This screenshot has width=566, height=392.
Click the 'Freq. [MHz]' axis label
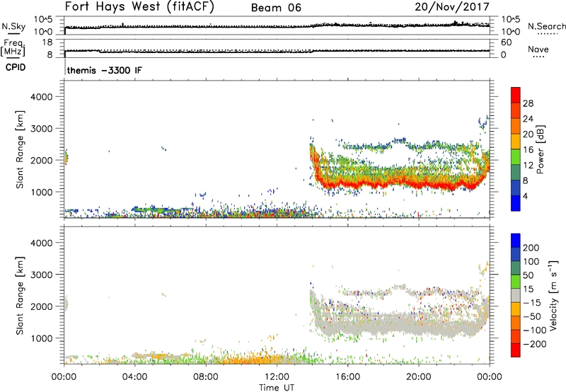(x=13, y=47)
